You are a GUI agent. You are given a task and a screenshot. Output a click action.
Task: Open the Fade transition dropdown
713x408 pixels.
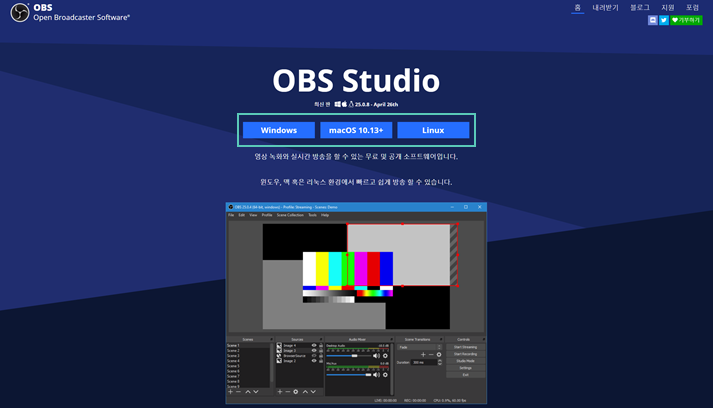pos(420,347)
